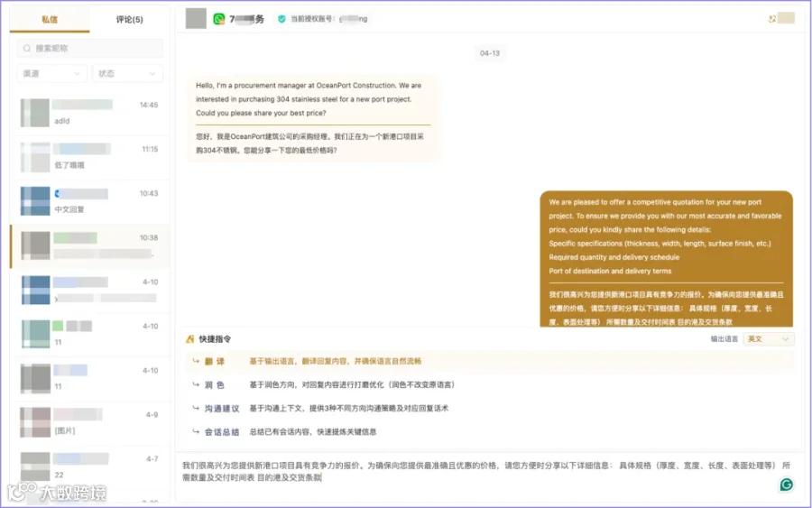The width and height of the screenshot is (812, 508).
Task: Open the 状态 filter dropdown
Action: (x=127, y=73)
